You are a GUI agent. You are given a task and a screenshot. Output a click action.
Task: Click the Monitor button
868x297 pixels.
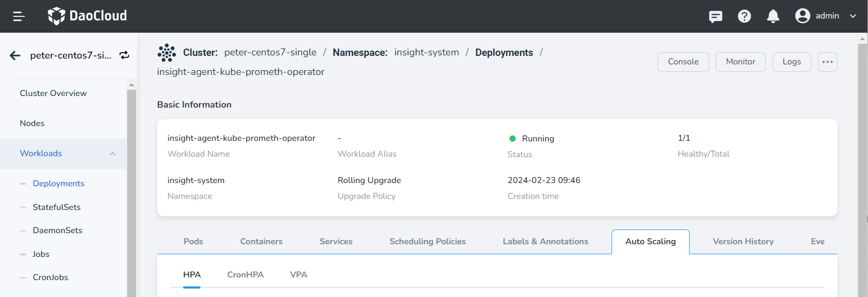click(x=740, y=62)
